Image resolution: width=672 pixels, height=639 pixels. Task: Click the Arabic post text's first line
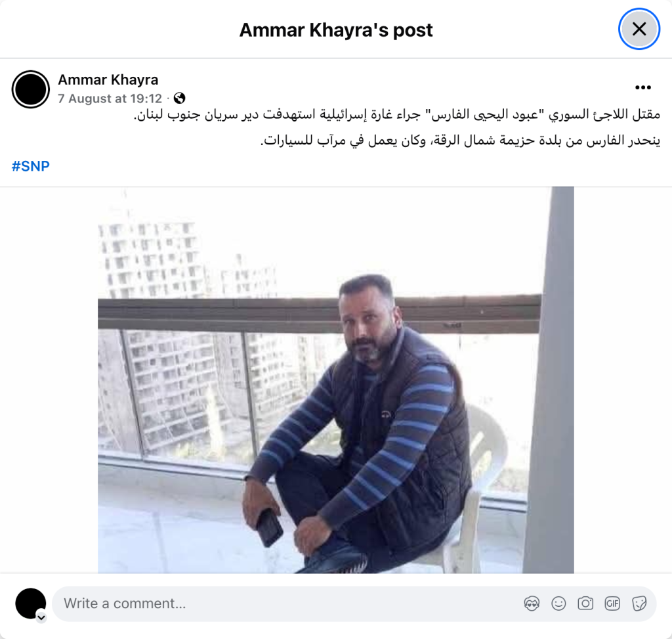point(397,114)
